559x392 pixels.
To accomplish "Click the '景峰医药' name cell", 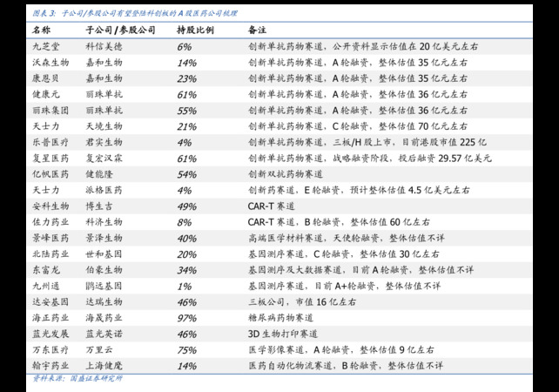I will pos(51,238).
